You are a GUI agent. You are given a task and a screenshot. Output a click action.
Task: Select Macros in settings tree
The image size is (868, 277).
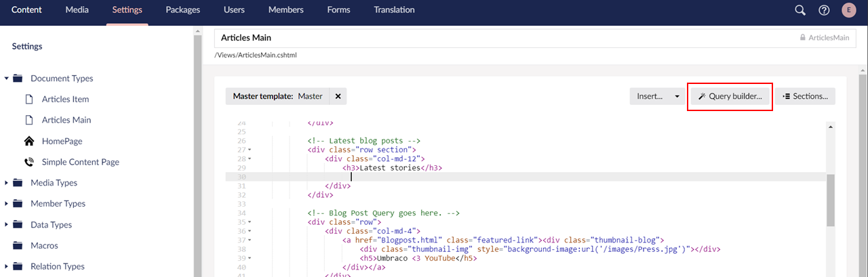point(44,245)
